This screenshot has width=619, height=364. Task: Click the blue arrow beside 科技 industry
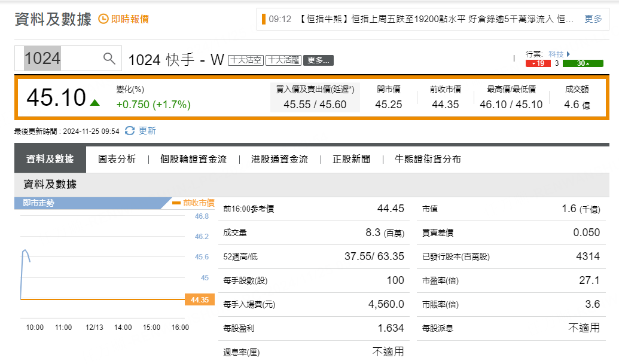(569, 54)
